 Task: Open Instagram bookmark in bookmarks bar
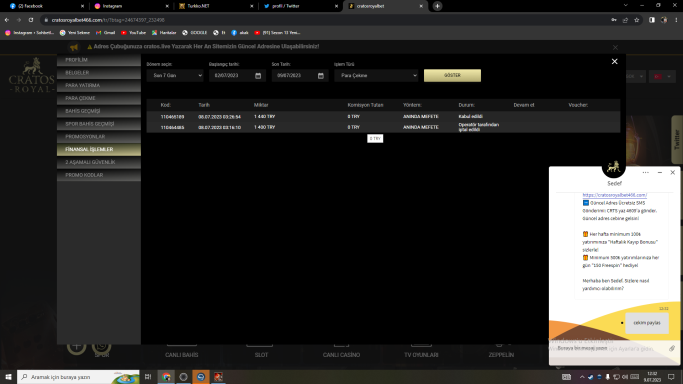(29, 33)
